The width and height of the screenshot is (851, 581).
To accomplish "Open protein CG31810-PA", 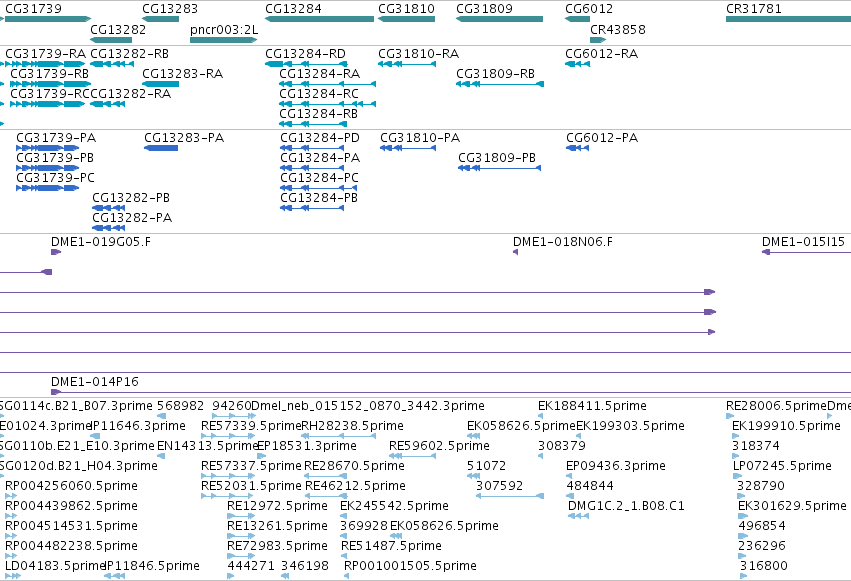I will 408,148.
